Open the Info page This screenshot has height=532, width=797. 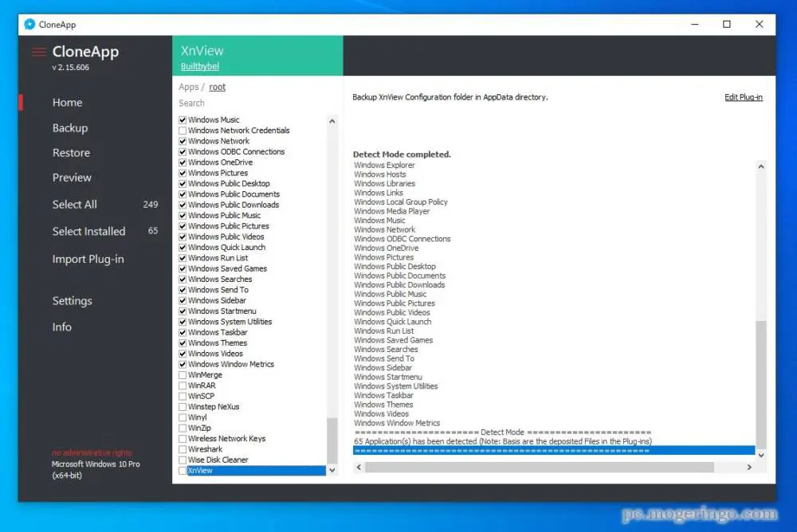[x=61, y=327]
